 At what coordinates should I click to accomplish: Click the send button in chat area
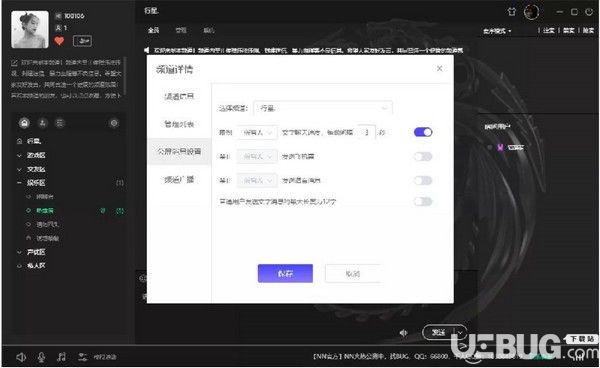439,333
